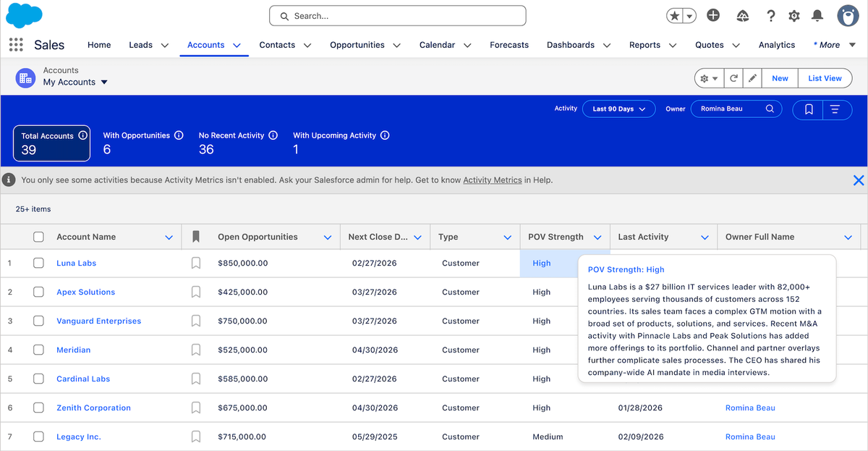Show info for With Upcoming Activity
Screen dimensions: 868x451
[x=385, y=135]
